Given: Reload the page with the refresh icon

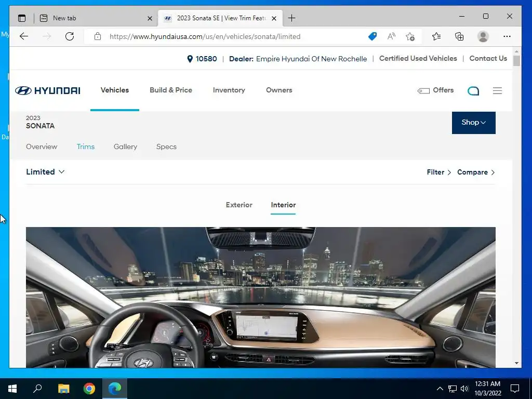Looking at the screenshot, I should (x=70, y=36).
